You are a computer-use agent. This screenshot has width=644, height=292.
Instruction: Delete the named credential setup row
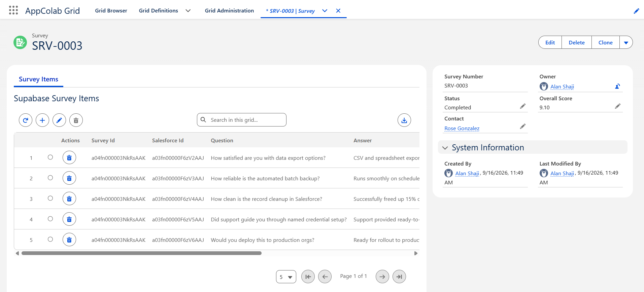(x=69, y=219)
